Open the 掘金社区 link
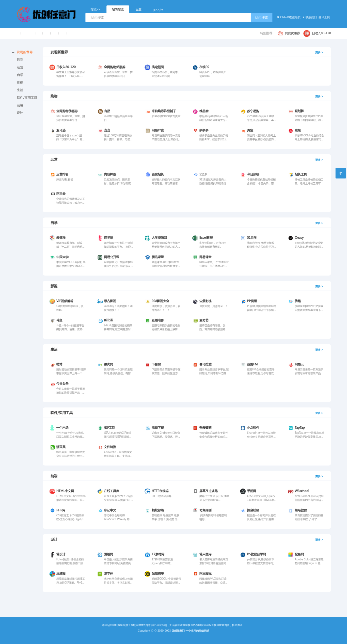 pyautogui.click(x=253, y=510)
